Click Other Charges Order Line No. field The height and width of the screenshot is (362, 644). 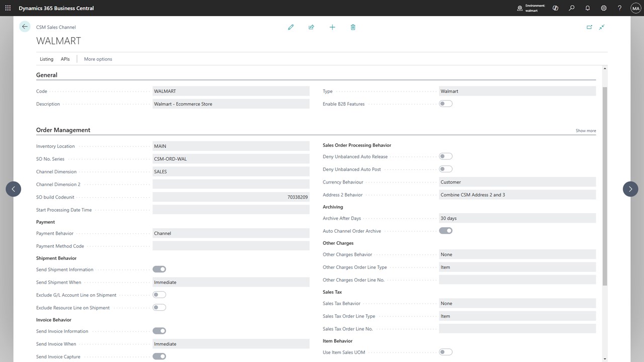(517, 280)
